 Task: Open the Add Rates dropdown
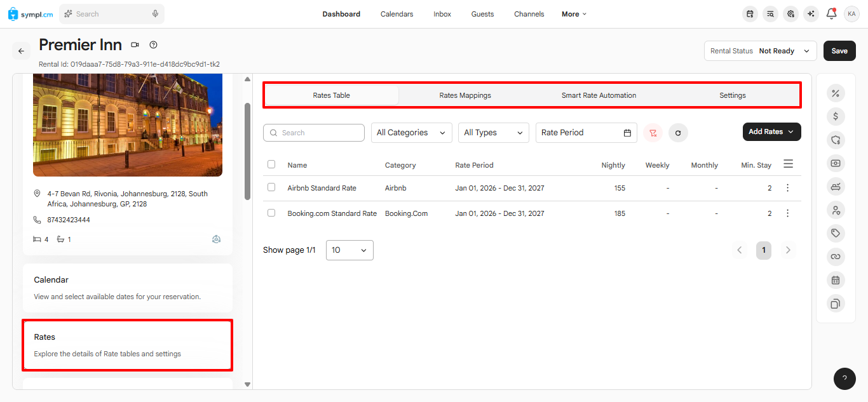click(x=772, y=131)
